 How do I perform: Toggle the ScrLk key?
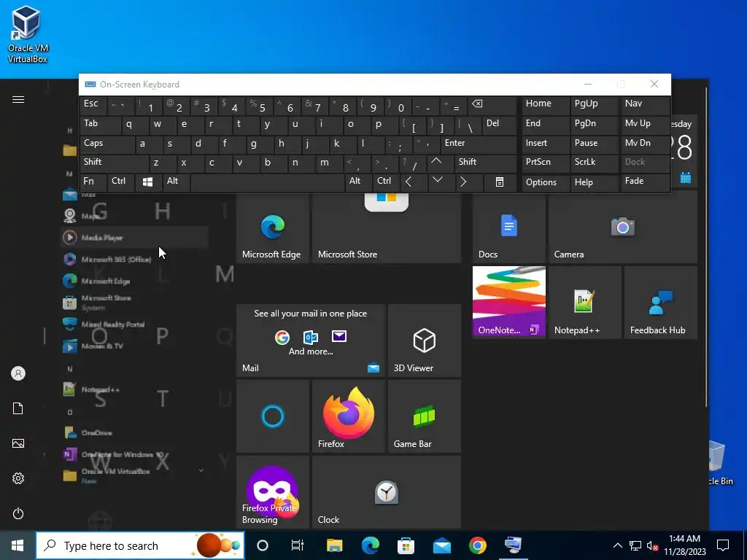tap(594, 163)
